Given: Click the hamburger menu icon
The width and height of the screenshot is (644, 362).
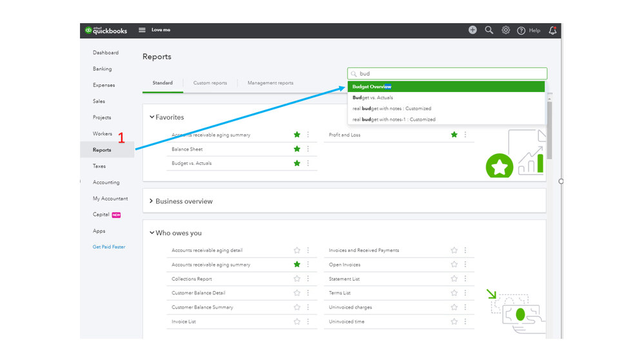Looking at the screenshot, I should 142,30.
